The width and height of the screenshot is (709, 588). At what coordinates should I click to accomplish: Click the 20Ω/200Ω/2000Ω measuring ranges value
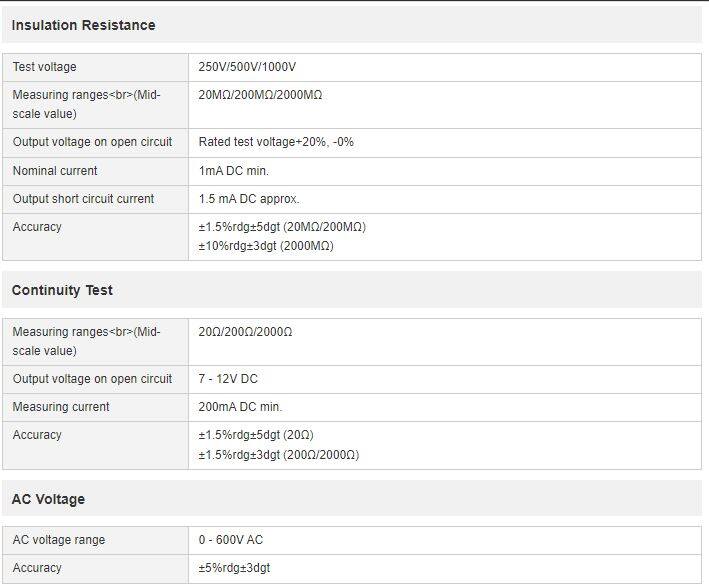click(x=245, y=332)
